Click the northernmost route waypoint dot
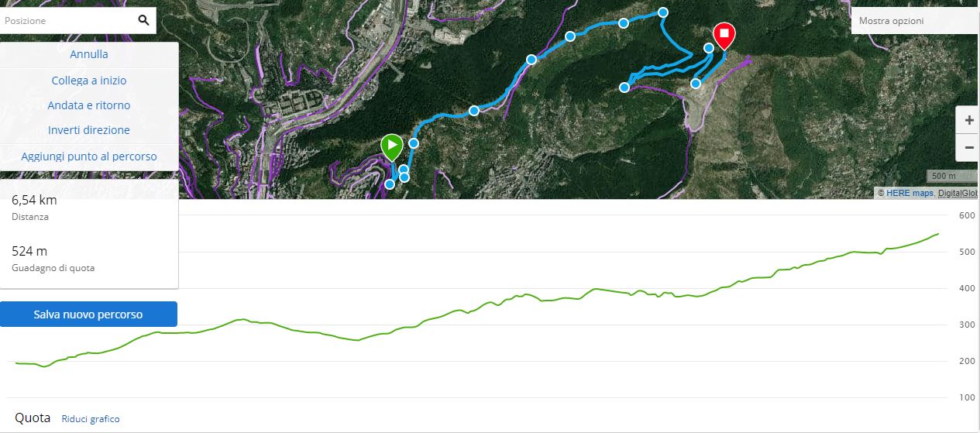The width and height of the screenshot is (980, 433). point(663,12)
